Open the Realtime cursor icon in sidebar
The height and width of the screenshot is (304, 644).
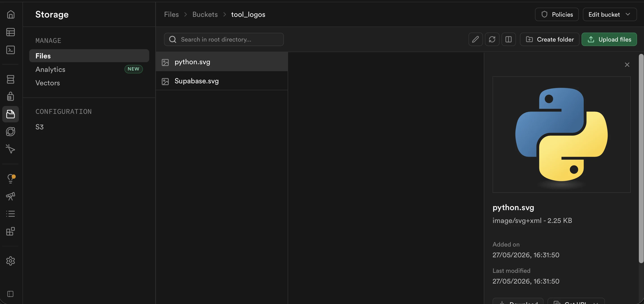coord(11,149)
